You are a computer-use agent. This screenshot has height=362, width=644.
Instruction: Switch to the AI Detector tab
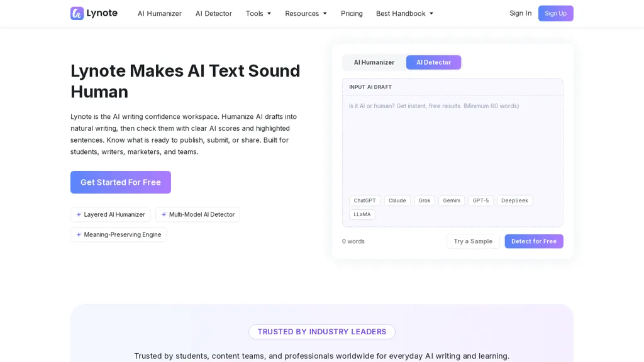(434, 62)
